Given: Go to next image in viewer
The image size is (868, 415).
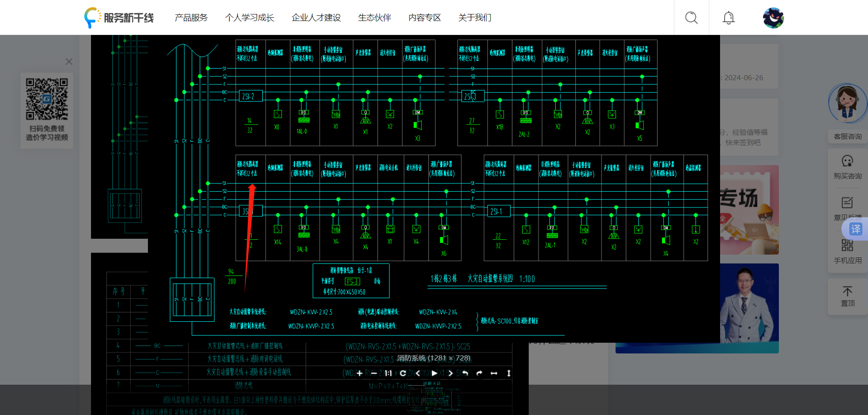Looking at the screenshot, I should (450, 373).
